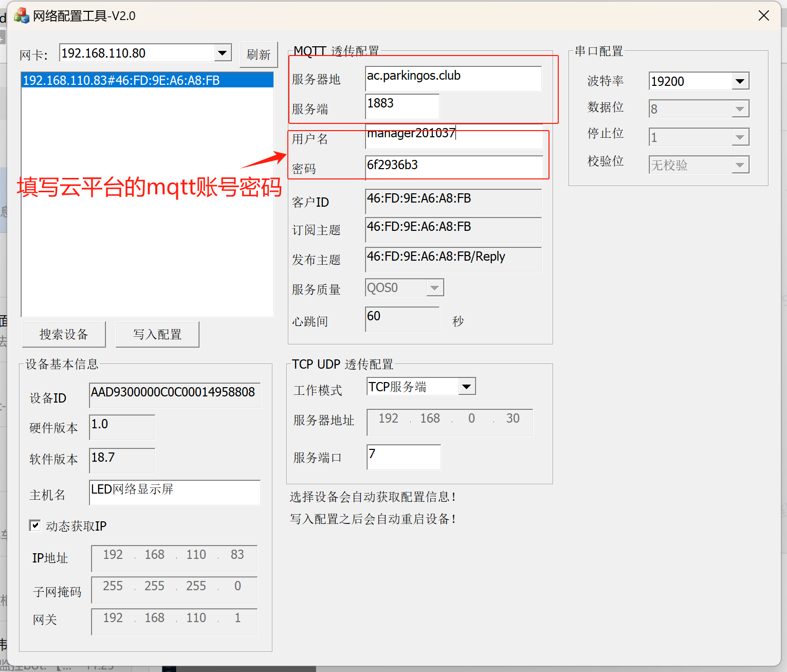This screenshot has width=787, height=672.
Task: Click the 发布主题 field ending in /Reply
Action: coord(453,260)
